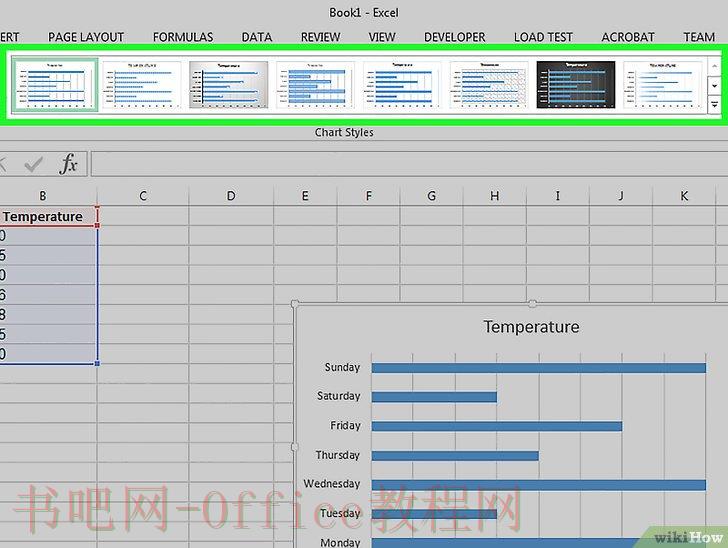Screen dimensions: 728x548
Task: Click the Sunday axis label
Action: tap(342, 367)
